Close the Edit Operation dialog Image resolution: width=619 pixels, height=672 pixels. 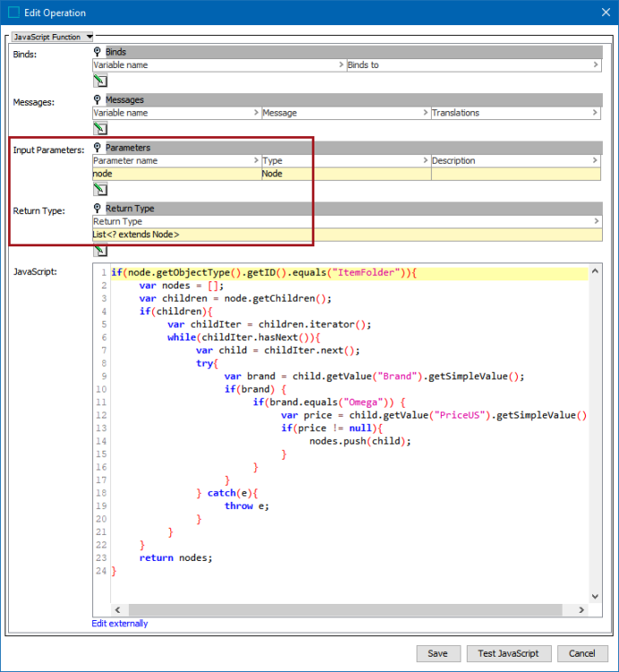(x=606, y=13)
